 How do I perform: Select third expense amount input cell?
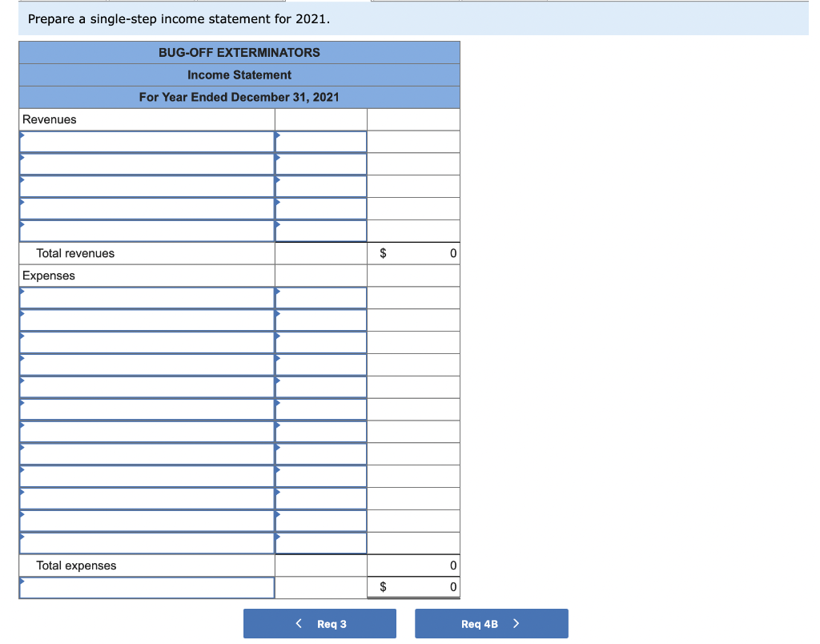[x=321, y=342]
